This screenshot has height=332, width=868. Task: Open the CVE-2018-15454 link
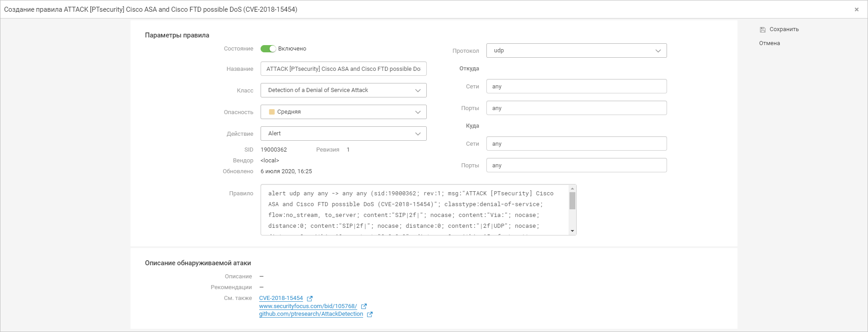tap(281, 298)
